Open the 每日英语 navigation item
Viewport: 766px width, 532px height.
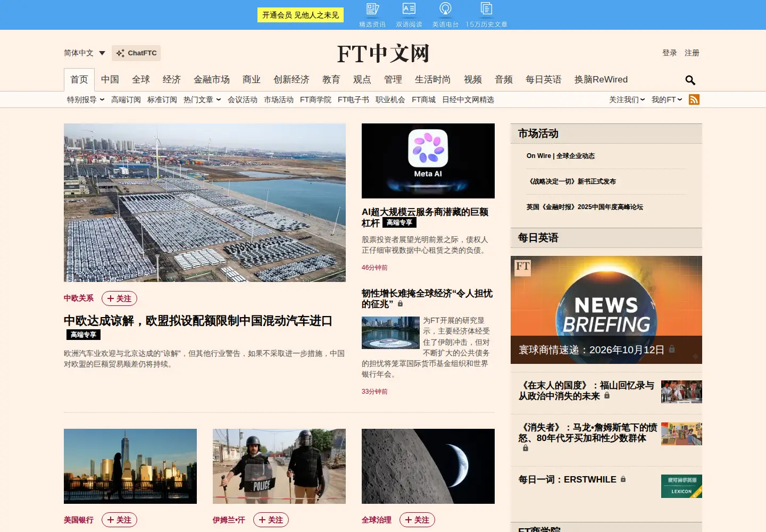coord(544,80)
